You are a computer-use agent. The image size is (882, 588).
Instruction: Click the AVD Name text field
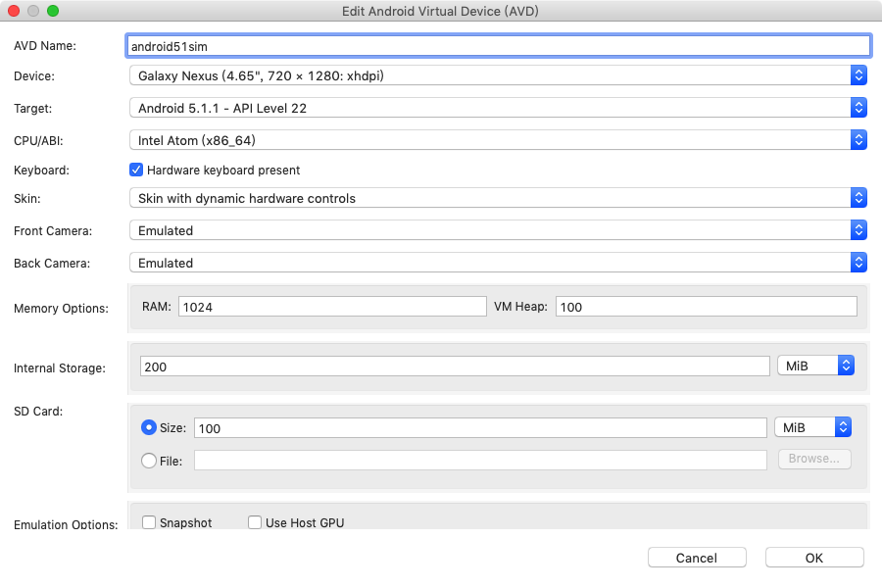pyautogui.click(x=498, y=45)
